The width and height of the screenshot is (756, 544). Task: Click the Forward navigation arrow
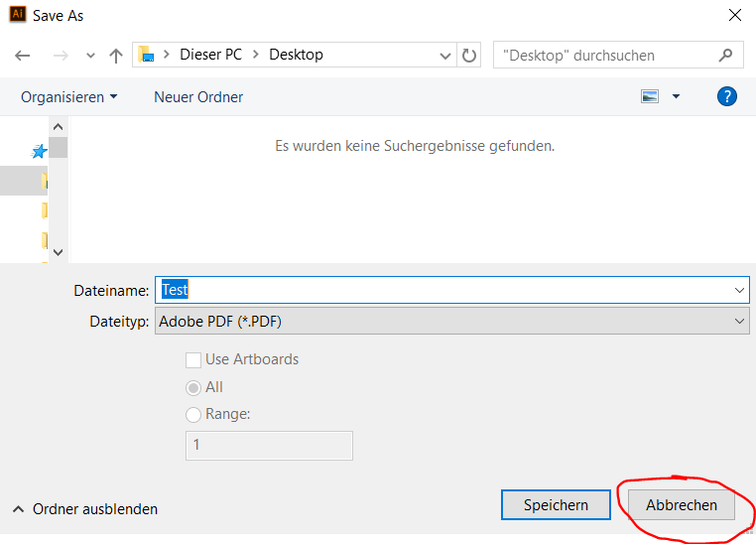tap(60, 56)
